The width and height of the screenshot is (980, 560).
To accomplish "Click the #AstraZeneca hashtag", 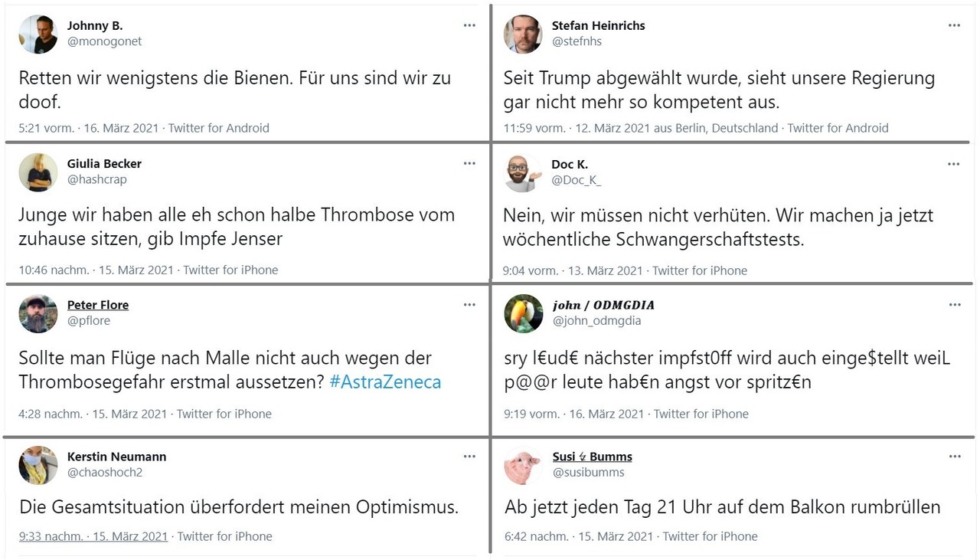I will tap(385, 382).
